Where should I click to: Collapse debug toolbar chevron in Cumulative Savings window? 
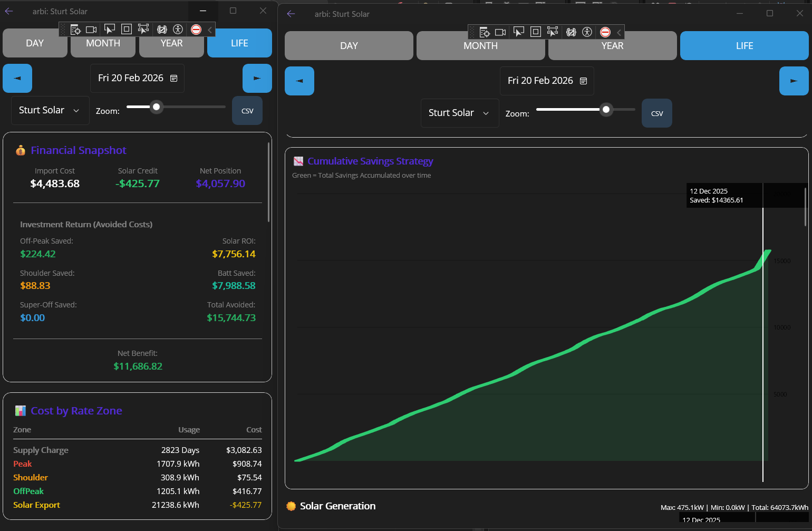click(619, 32)
